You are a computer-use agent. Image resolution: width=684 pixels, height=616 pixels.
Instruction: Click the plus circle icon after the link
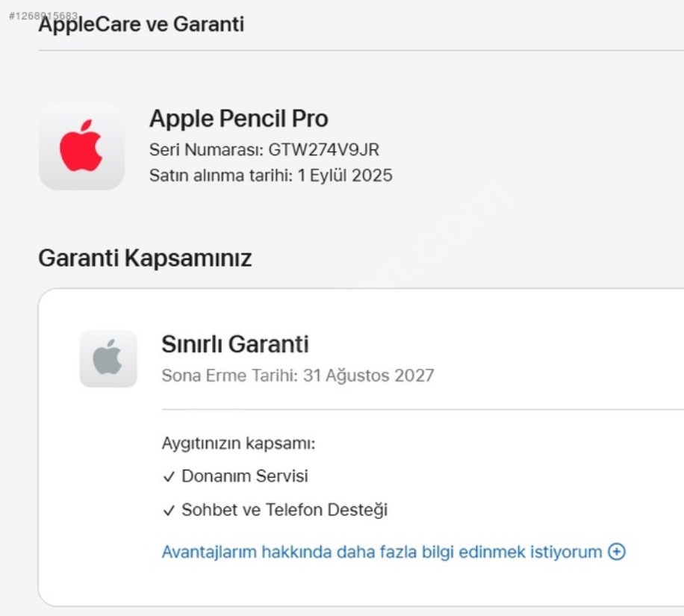point(617,552)
